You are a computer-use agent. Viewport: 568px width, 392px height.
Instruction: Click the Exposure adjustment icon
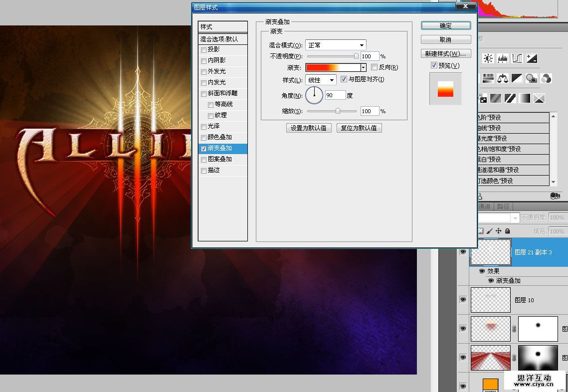(x=532, y=58)
